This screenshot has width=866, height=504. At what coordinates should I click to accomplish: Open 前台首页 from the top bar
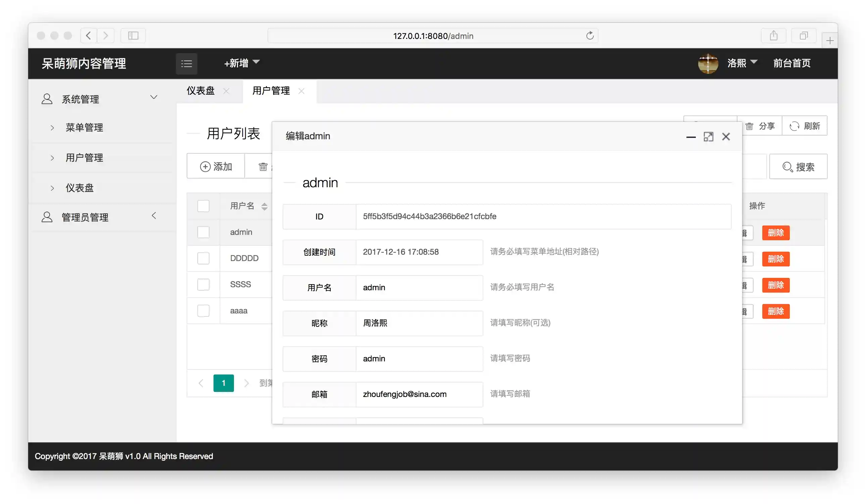point(792,63)
